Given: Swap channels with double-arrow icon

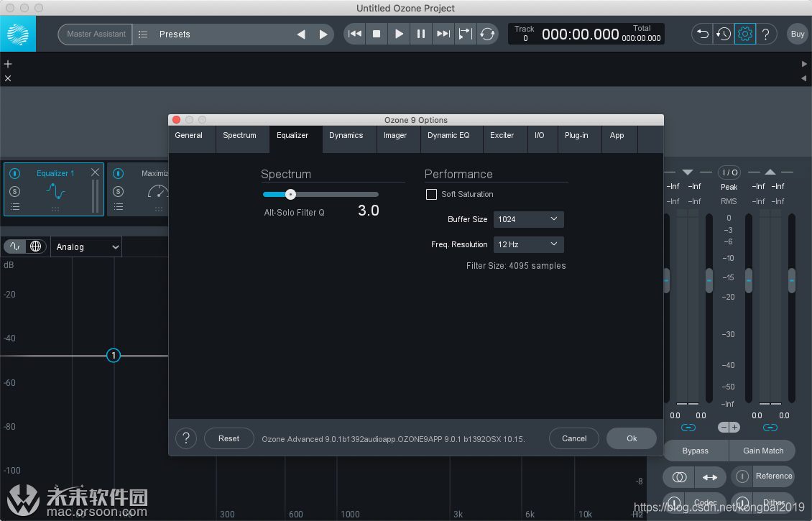Looking at the screenshot, I should pyautogui.click(x=710, y=477).
